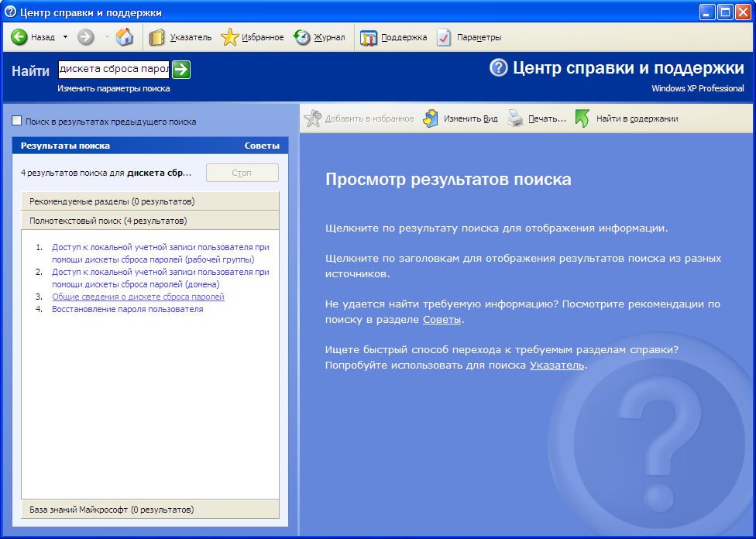
Task: Open the Указатель index book icon
Action: pos(157,37)
